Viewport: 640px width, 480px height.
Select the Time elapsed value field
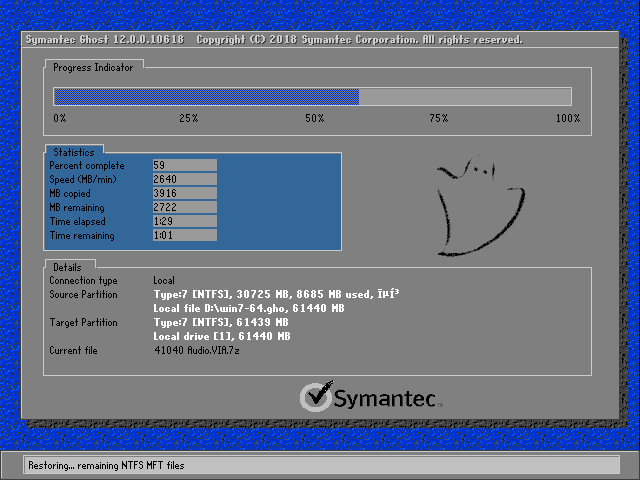184,221
